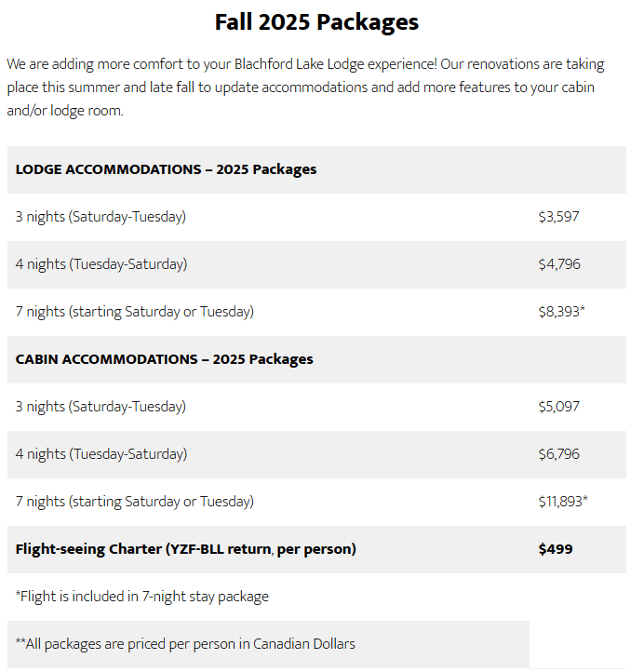Click the "Flight is included in 7-night stay" footnote

(x=141, y=597)
